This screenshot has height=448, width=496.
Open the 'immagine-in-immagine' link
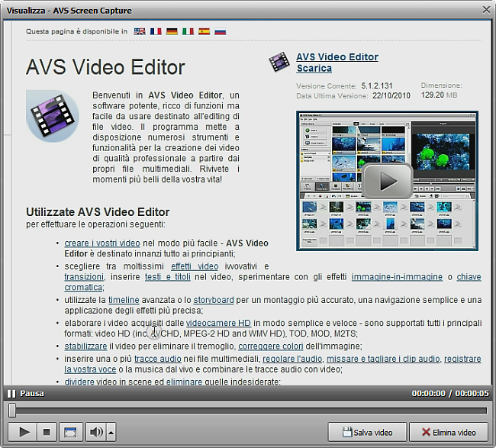pyautogui.click(x=397, y=276)
